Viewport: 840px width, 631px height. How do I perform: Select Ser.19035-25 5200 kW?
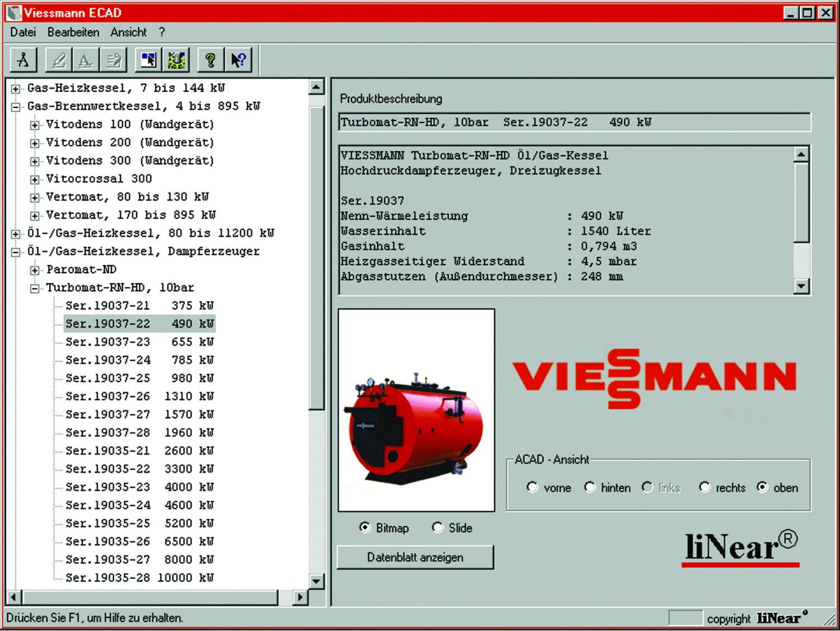pos(139,524)
